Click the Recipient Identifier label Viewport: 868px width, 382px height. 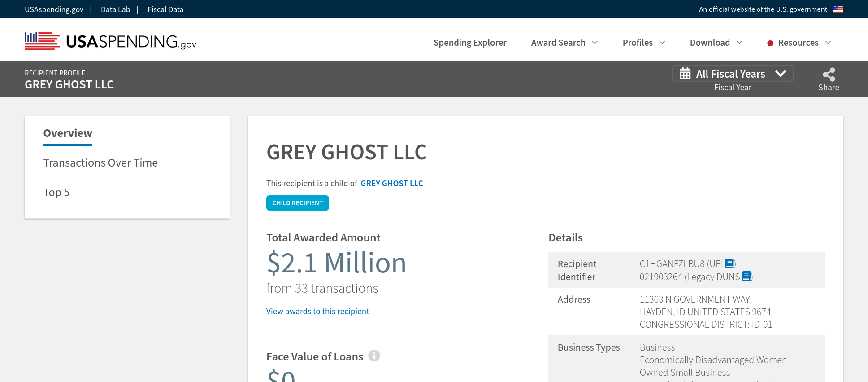(x=577, y=270)
